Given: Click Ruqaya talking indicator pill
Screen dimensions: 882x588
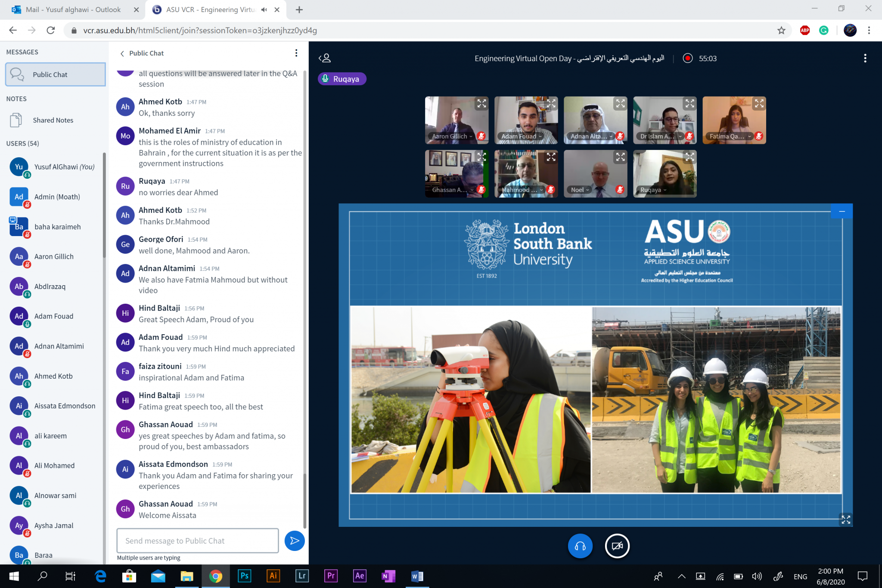Looking at the screenshot, I should (342, 79).
